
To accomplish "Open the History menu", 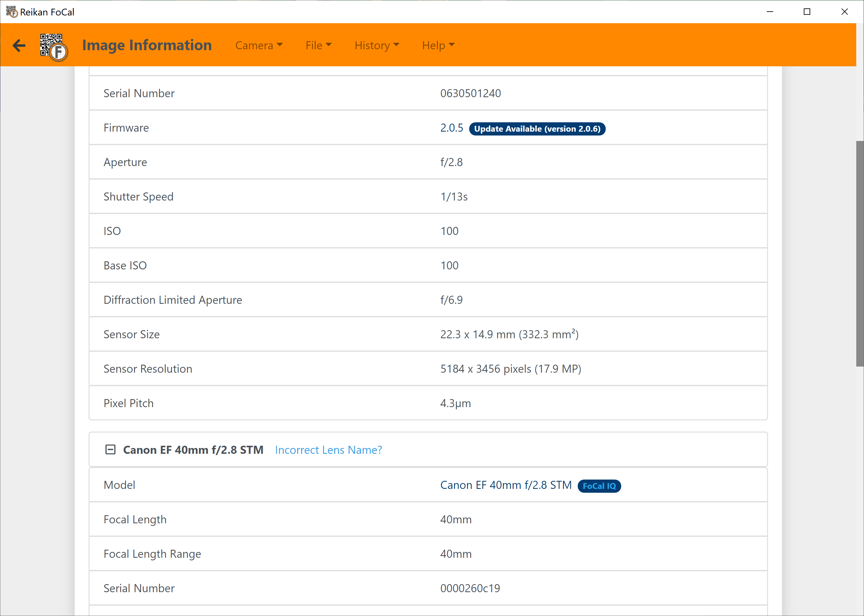I will click(376, 45).
